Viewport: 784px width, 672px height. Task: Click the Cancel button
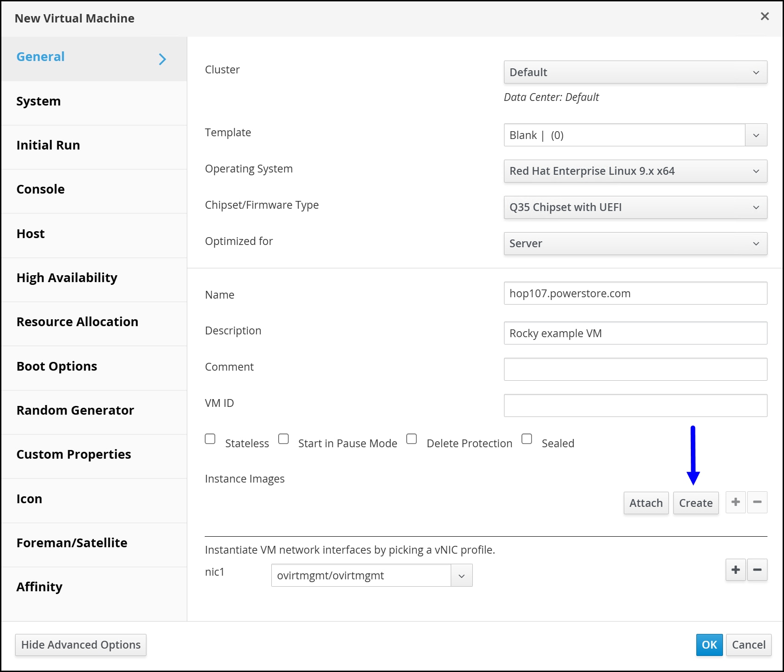pyautogui.click(x=749, y=644)
